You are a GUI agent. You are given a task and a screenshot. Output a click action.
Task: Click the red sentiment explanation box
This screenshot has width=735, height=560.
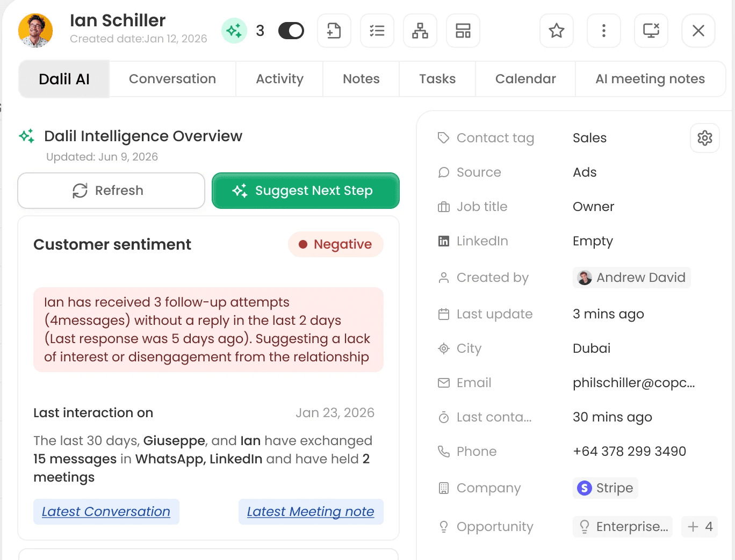208,330
